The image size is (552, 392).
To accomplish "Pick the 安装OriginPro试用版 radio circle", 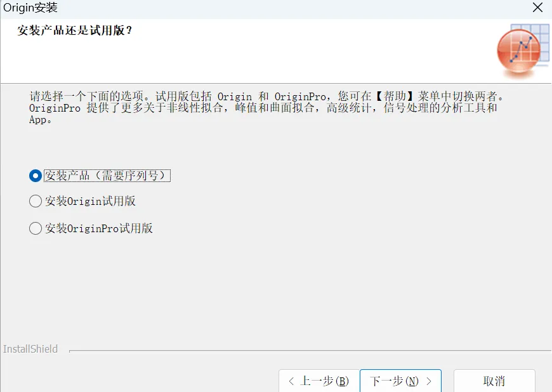I will pyautogui.click(x=36, y=228).
